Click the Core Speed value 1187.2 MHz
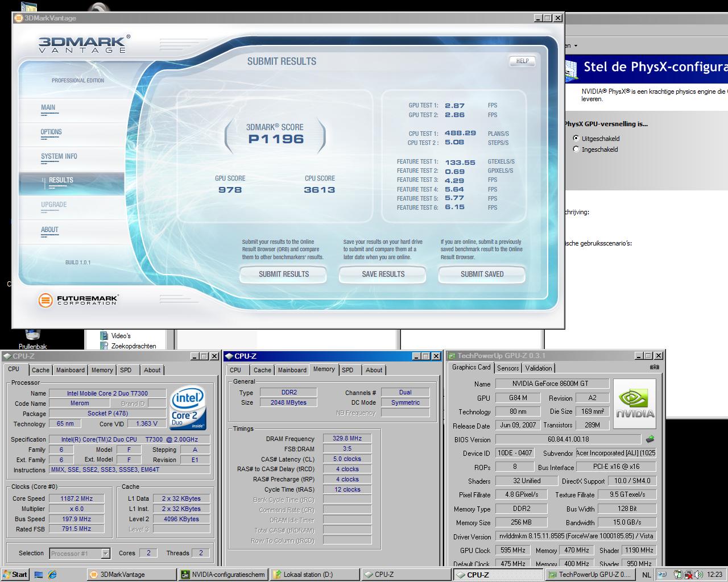The height and width of the screenshot is (582, 728). (x=77, y=498)
